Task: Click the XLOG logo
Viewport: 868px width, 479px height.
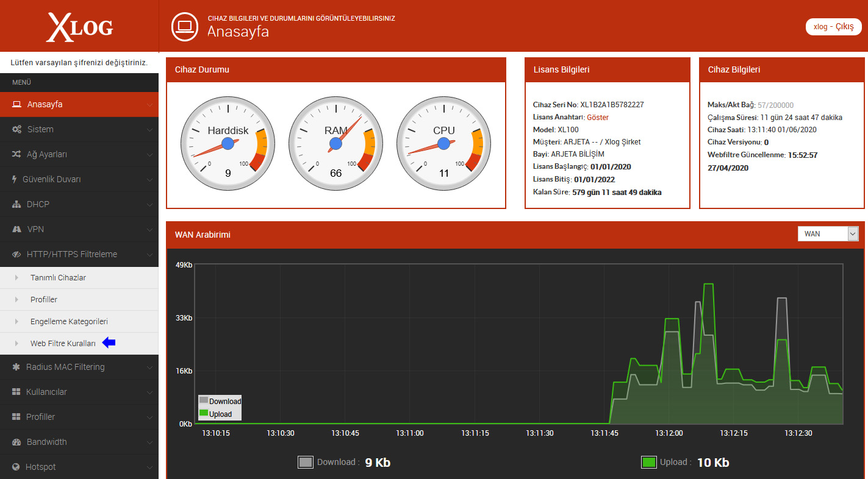Action: pos(79,27)
